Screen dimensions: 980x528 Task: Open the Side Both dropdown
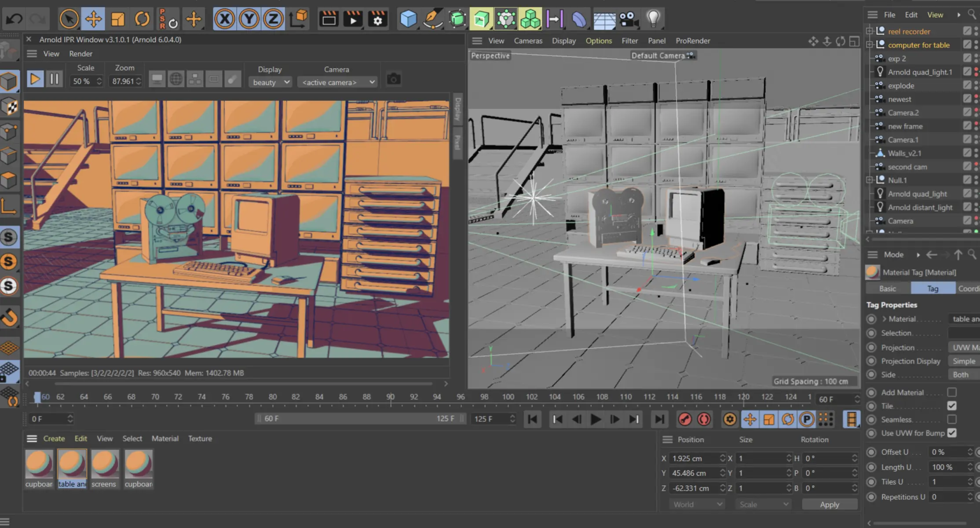[964, 375]
